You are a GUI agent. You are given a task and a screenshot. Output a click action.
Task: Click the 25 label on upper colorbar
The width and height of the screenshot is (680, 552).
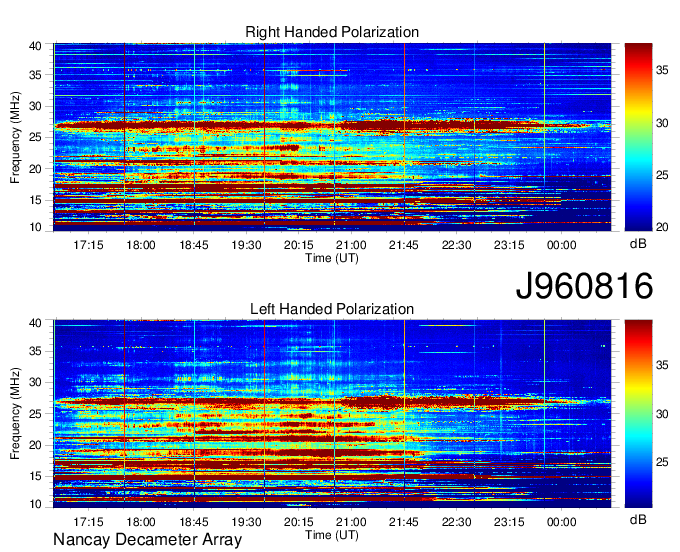click(662, 175)
